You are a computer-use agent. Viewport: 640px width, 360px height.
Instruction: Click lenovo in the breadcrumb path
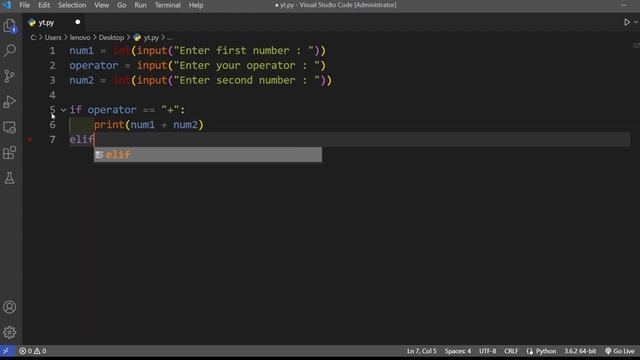click(x=80, y=38)
